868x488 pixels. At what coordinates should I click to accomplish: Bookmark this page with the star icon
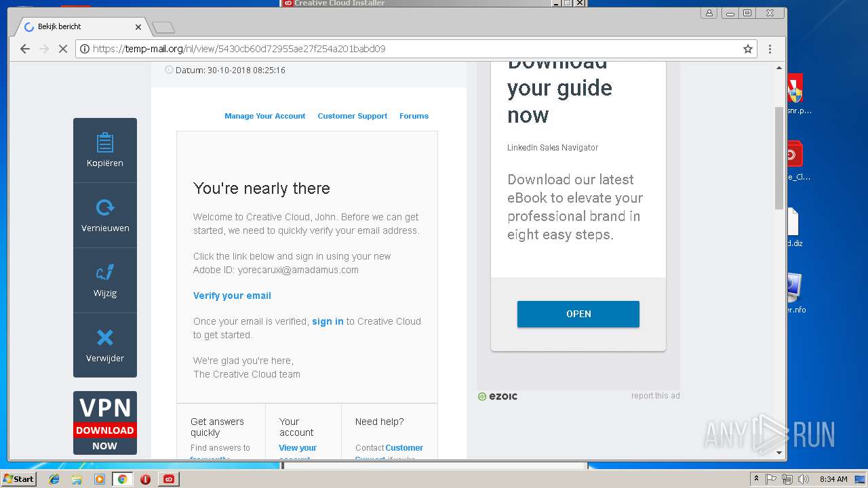[x=748, y=49]
